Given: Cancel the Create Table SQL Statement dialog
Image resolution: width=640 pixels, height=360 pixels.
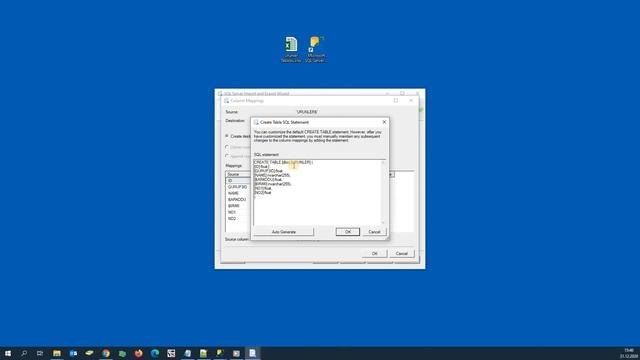Looking at the screenshot, I should pyautogui.click(x=374, y=232).
